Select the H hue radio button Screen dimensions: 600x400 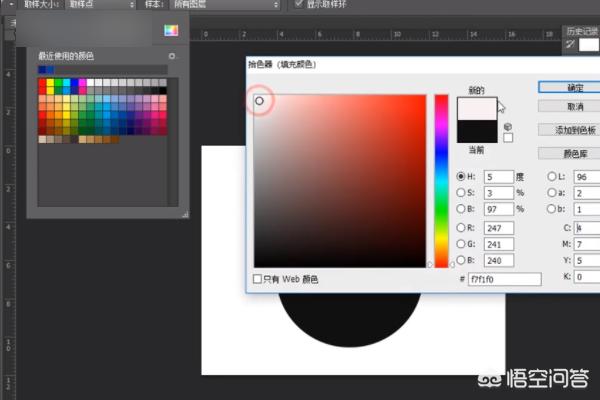[461, 176]
